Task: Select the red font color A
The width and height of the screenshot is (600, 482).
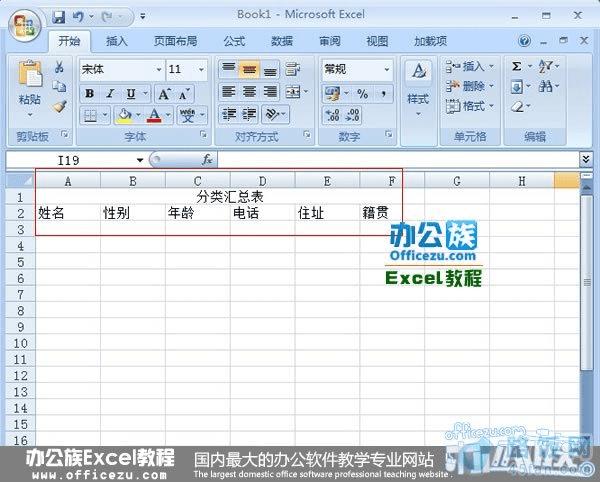Action: pos(154,115)
